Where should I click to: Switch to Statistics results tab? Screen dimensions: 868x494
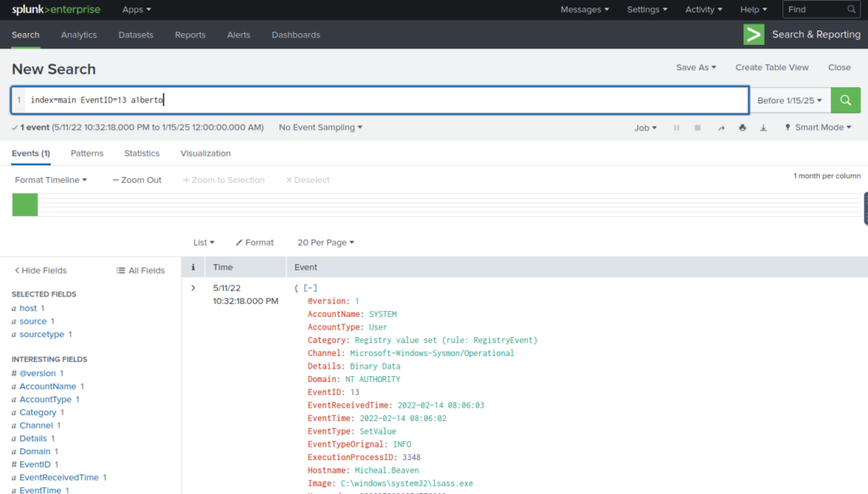click(142, 153)
